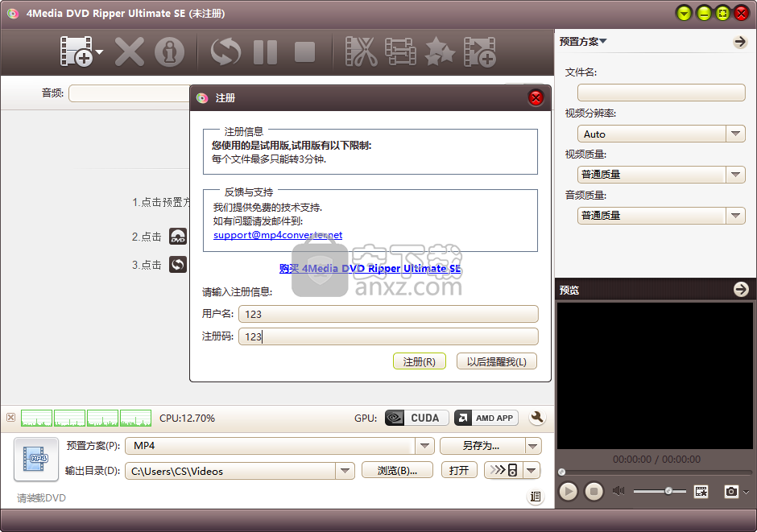The width and height of the screenshot is (757, 532).
Task: Click the 打开 button
Action: click(x=459, y=470)
